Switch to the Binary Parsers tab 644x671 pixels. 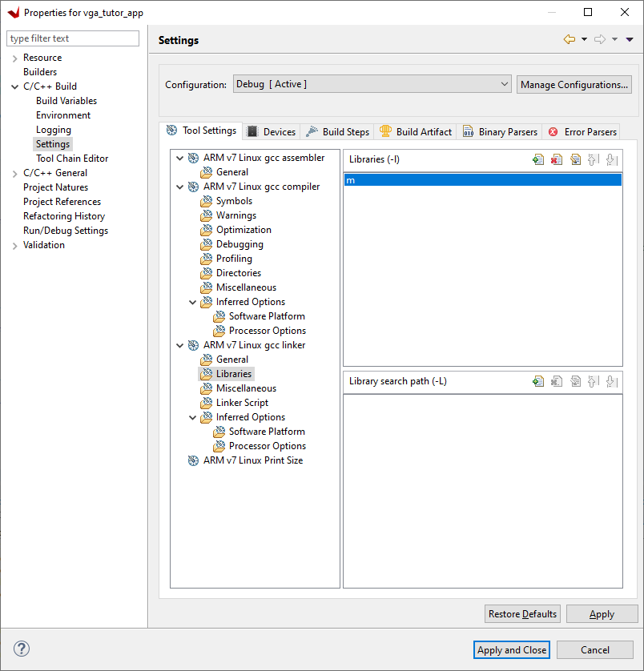click(x=500, y=132)
